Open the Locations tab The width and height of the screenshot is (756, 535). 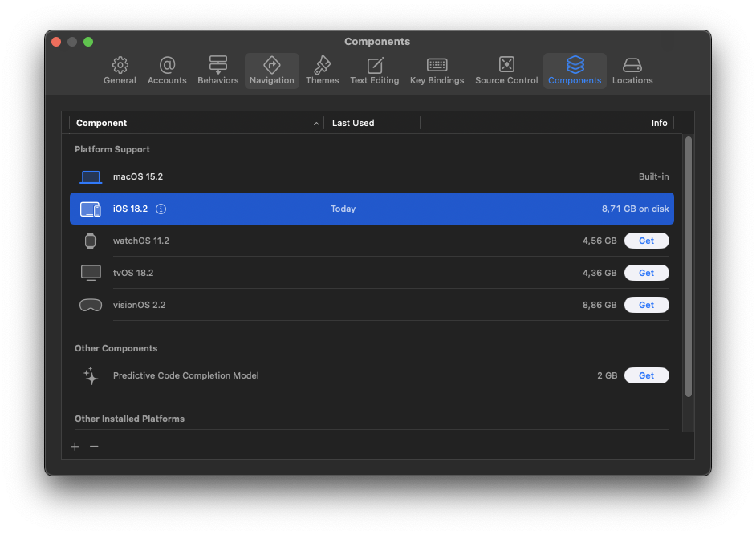tap(632, 71)
